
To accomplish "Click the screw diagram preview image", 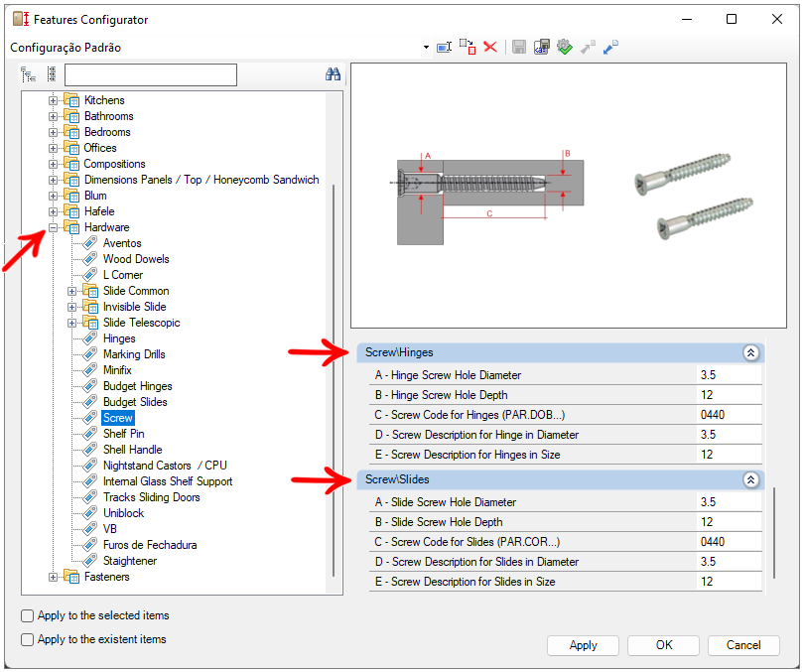I will tap(569, 196).
